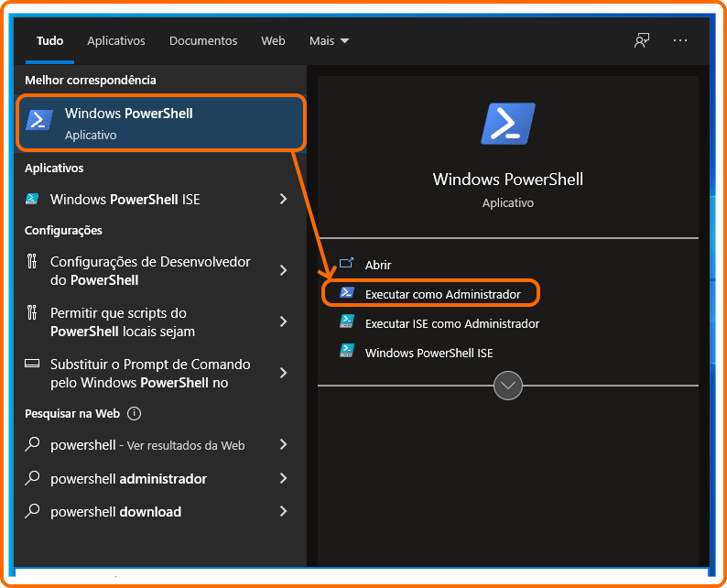Select the Web filter tab

[x=273, y=41]
